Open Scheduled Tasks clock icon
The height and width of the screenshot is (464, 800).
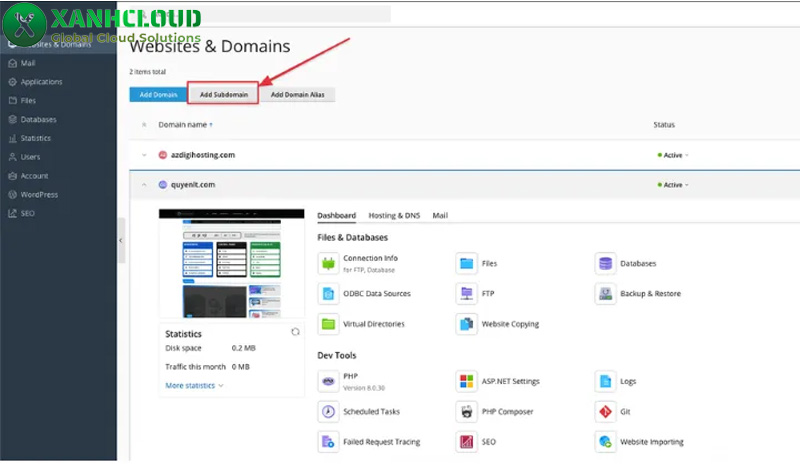click(327, 412)
